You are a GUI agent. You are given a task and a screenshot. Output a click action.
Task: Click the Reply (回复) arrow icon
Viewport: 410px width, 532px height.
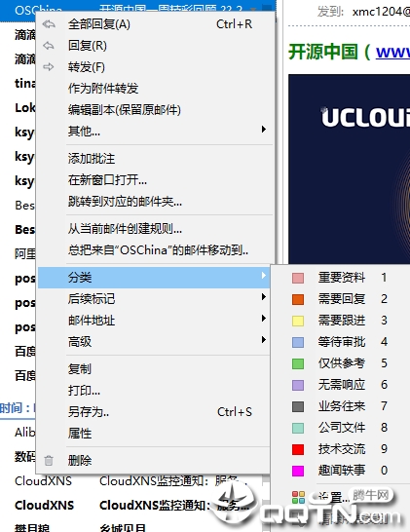coord(49,46)
